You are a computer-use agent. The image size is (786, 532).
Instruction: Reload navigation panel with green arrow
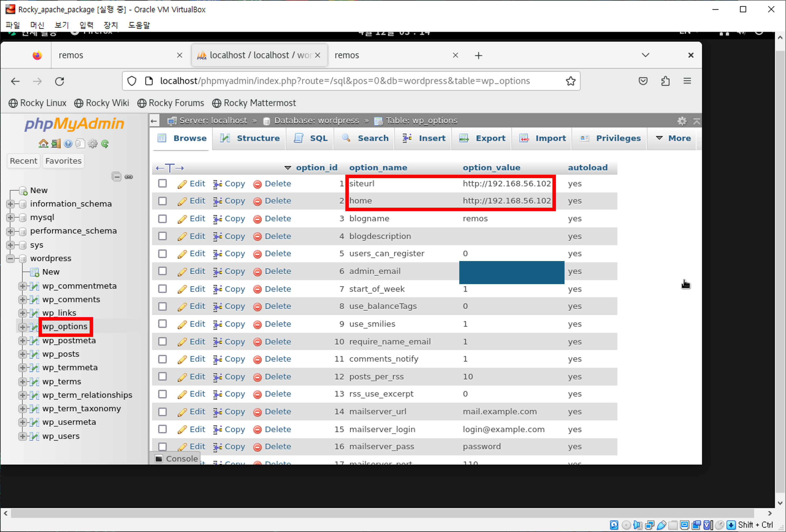point(105,144)
